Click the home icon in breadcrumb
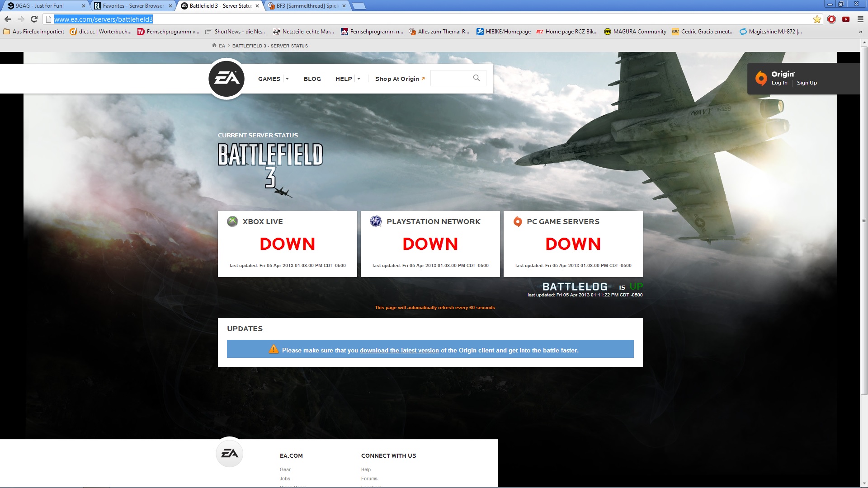This screenshot has width=868, height=488. point(214,45)
